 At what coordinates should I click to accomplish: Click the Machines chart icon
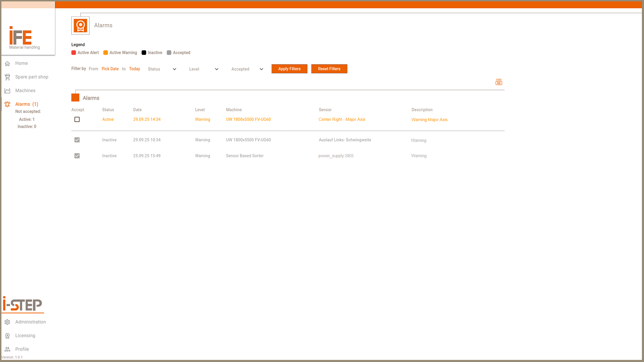7,91
